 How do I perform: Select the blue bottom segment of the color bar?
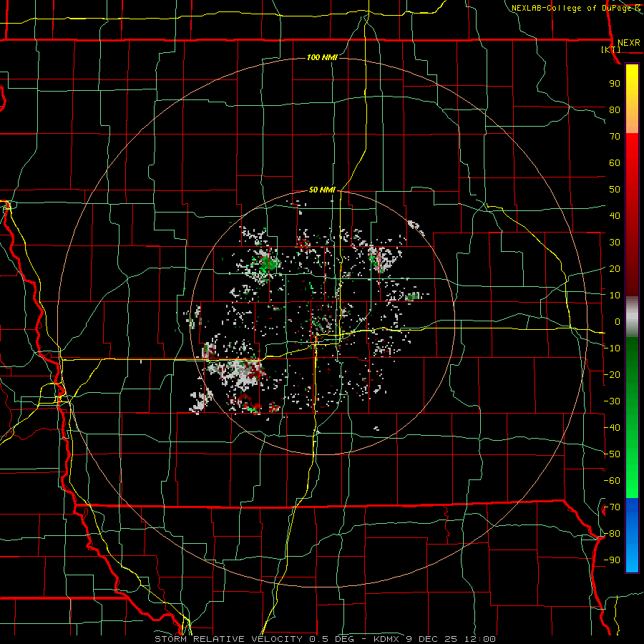pyautogui.click(x=632, y=535)
